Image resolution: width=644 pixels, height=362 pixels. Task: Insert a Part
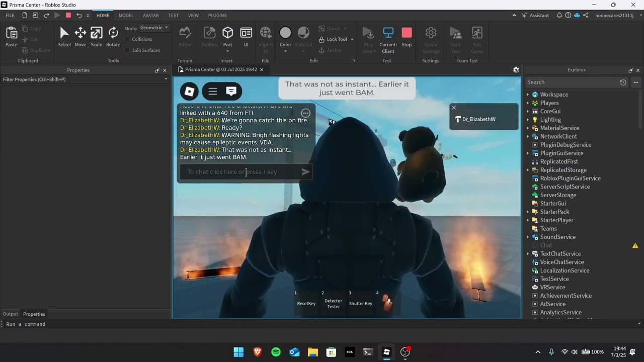coord(227,37)
